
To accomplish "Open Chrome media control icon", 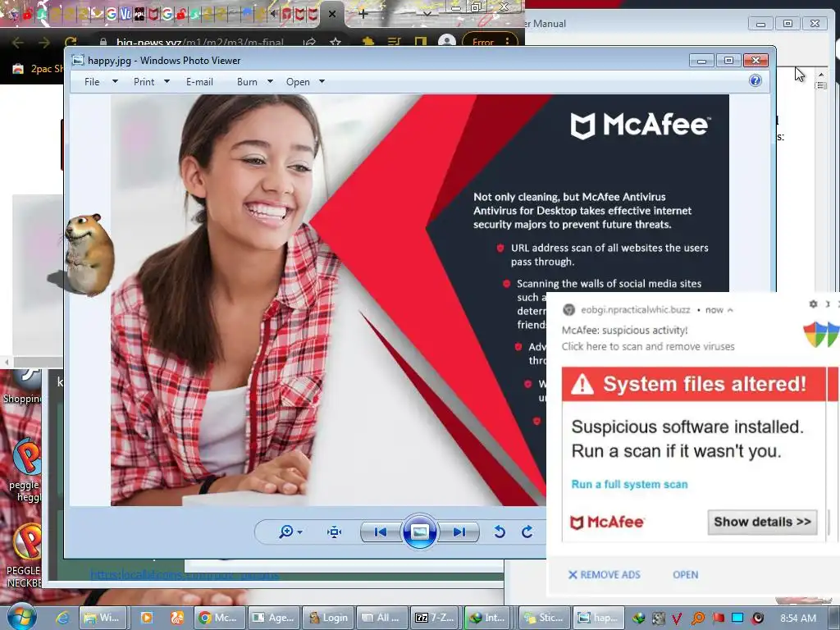I will point(395,43).
